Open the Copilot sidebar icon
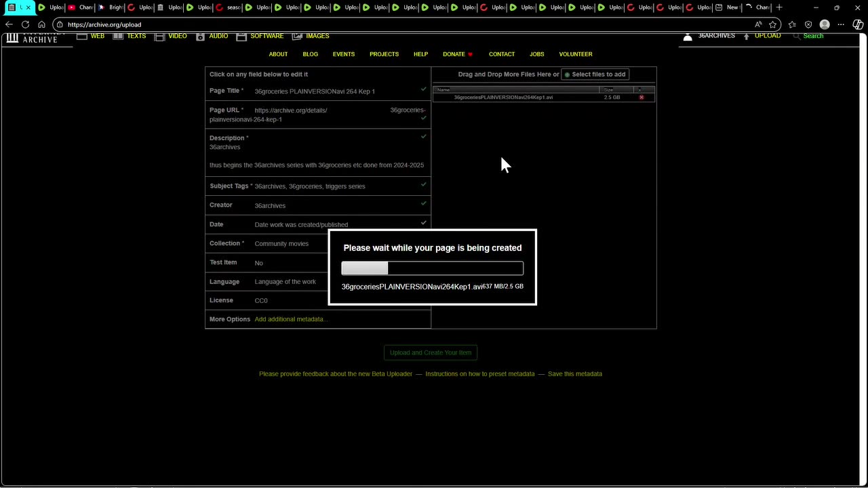This screenshot has height=488, width=868. pyautogui.click(x=858, y=24)
